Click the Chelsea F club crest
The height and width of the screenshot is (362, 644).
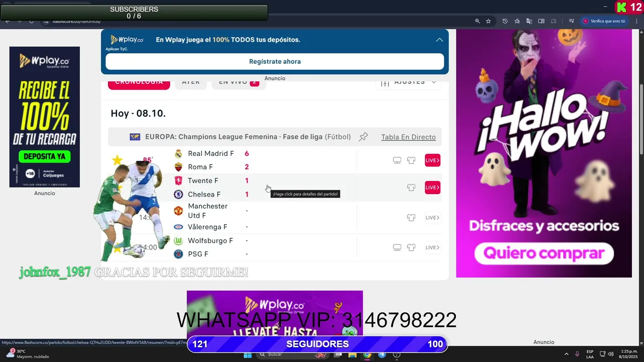(178, 195)
